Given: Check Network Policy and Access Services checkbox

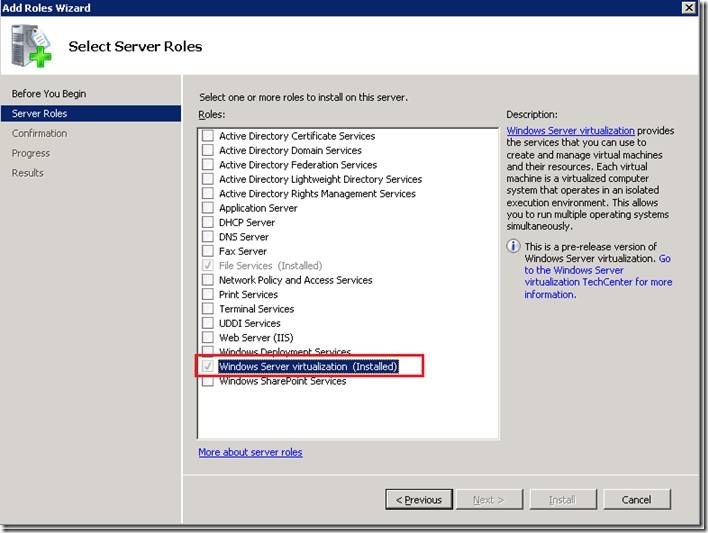Looking at the screenshot, I should click(x=208, y=280).
